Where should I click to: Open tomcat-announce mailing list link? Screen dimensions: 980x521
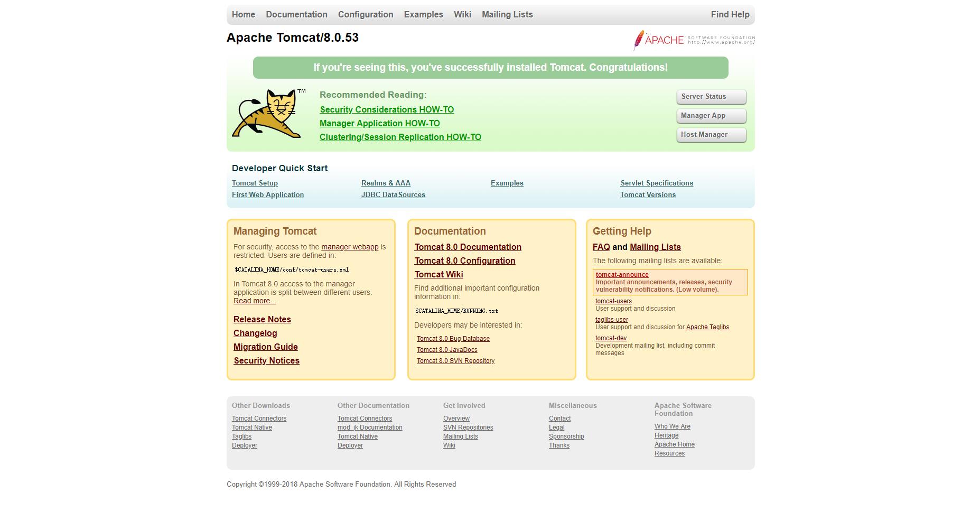[x=622, y=275]
